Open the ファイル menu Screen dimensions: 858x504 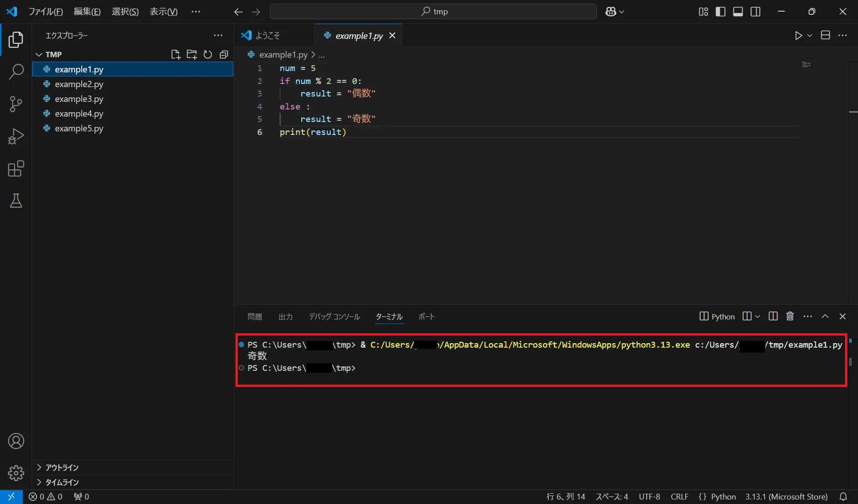46,12
